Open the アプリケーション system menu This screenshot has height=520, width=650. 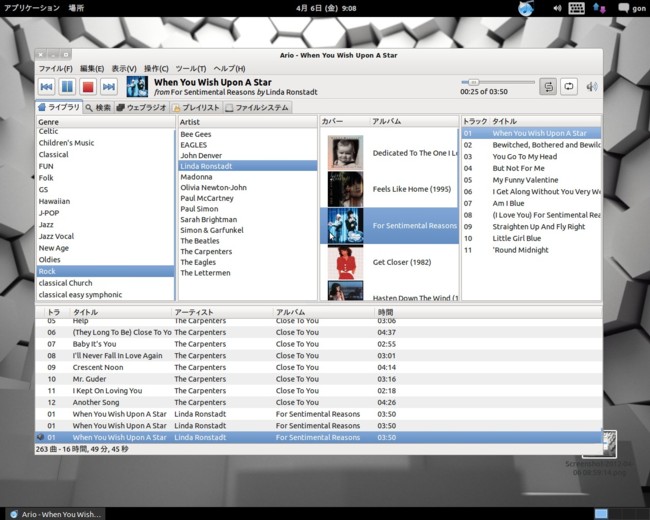click(32, 8)
